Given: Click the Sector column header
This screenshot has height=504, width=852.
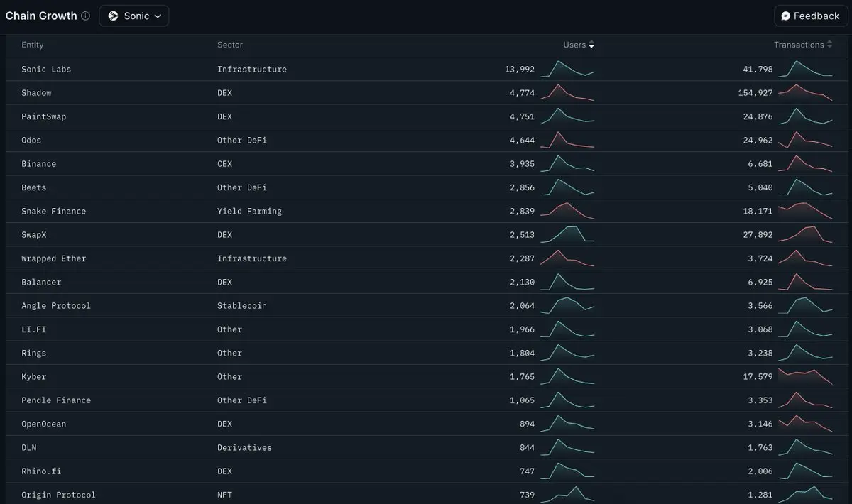Looking at the screenshot, I should (230, 45).
